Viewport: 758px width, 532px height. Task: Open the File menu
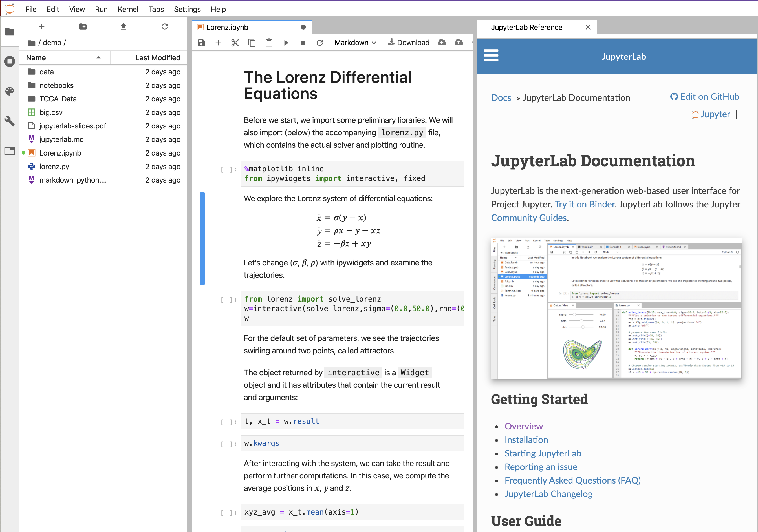coord(31,9)
